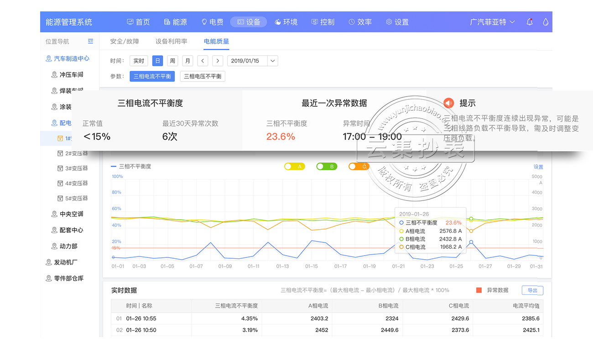593x364 pixels.
Task: Click location pin icon beside 零件部仓库
Action: click(49, 278)
